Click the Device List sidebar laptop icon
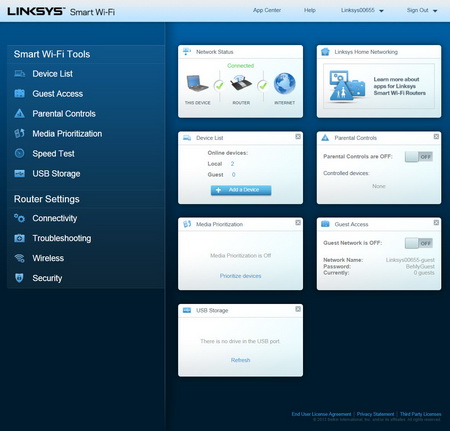This screenshot has width=450, height=431. [x=20, y=74]
